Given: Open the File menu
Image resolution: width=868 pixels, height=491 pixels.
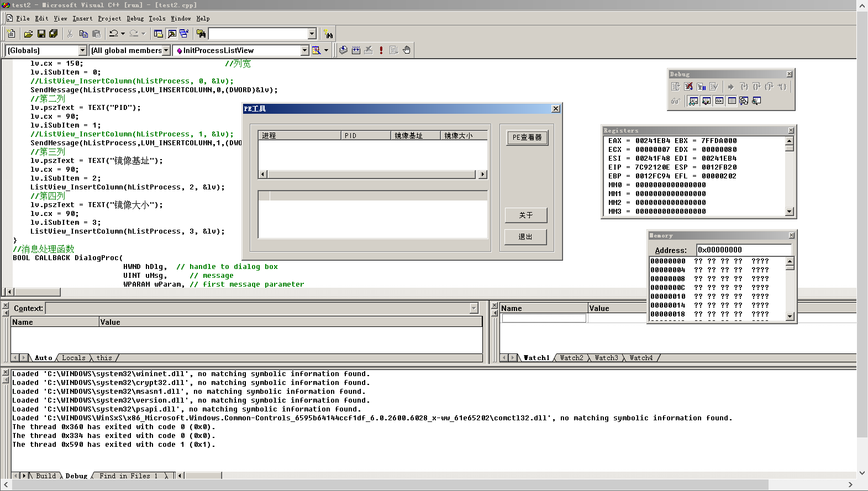Looking at the screenshot, I should pos(23,18).
